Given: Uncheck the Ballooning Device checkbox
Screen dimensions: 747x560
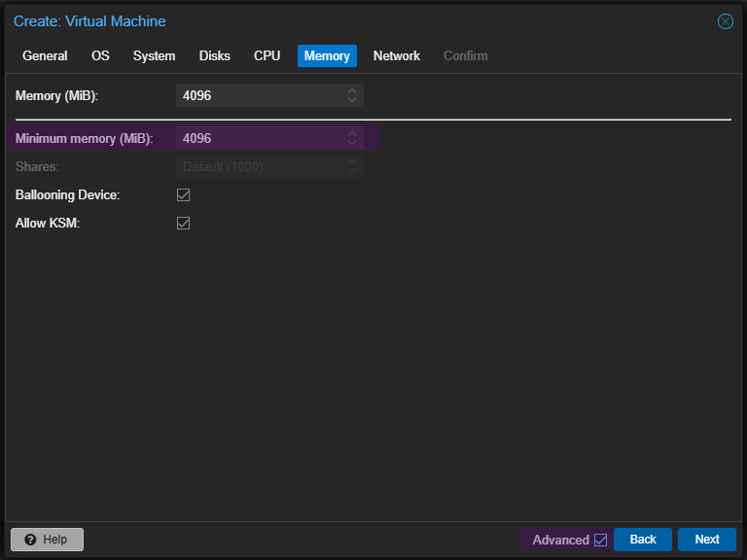Looking at the screenshot, I should click(184, 194).
